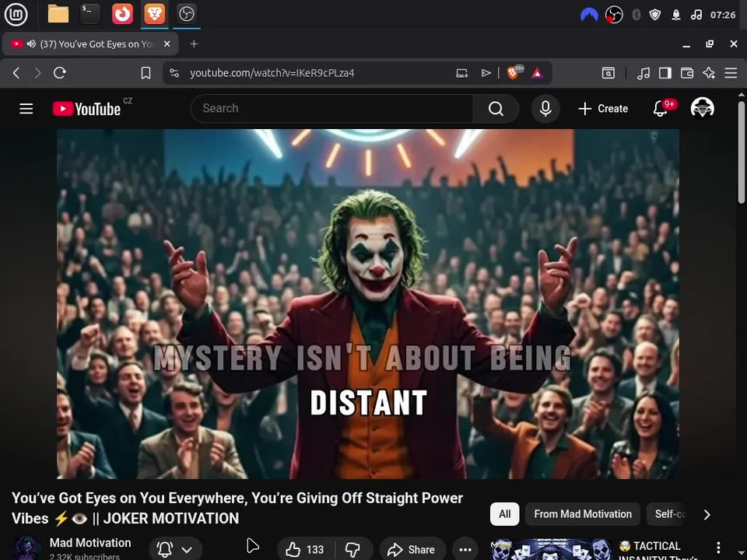Open a new browser tab
747x560 pixels.
[194, 44]
